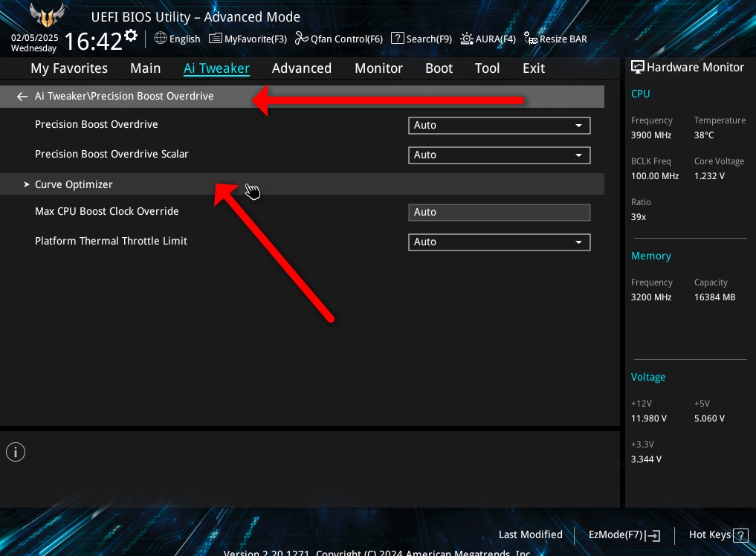The height and width of the screenshot is (556, 756).
Task: Click the Max CPU Boost Clock Override label
Action: (106, 211)
